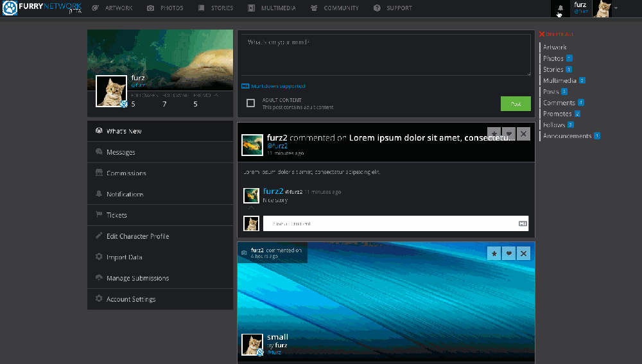View the Followers count 5
The image size is (642, 364).
[x=133, y=104]
